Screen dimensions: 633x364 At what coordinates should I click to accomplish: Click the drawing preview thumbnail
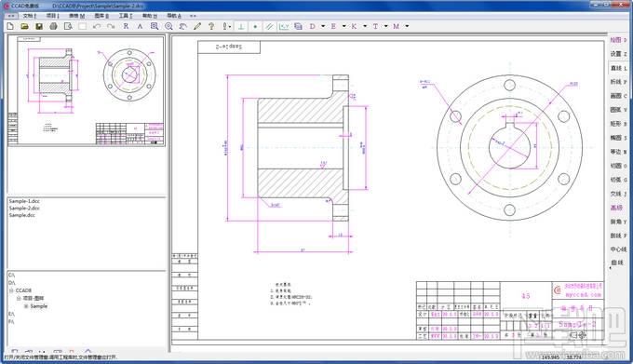coord(87,90)
